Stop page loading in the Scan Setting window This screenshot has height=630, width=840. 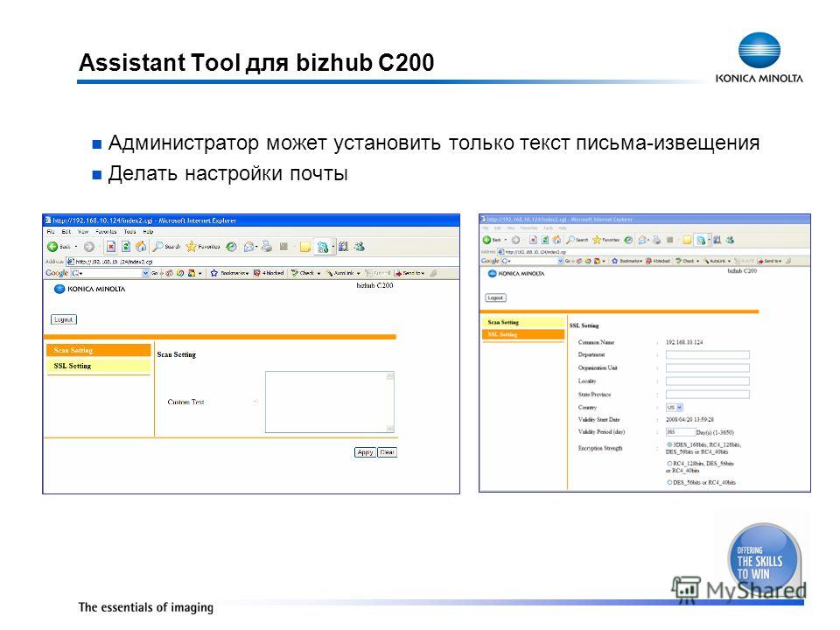tap(111, 247)
